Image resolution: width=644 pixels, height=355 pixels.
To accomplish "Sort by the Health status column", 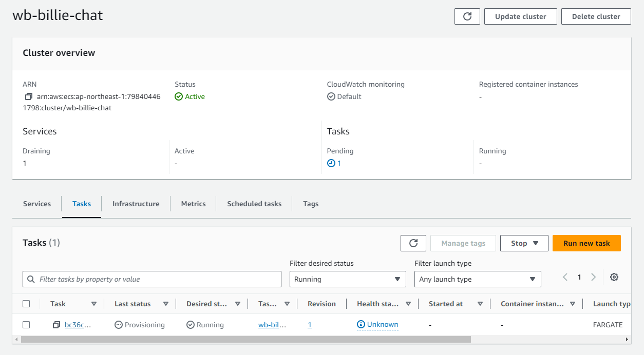I will pos(408,304).
